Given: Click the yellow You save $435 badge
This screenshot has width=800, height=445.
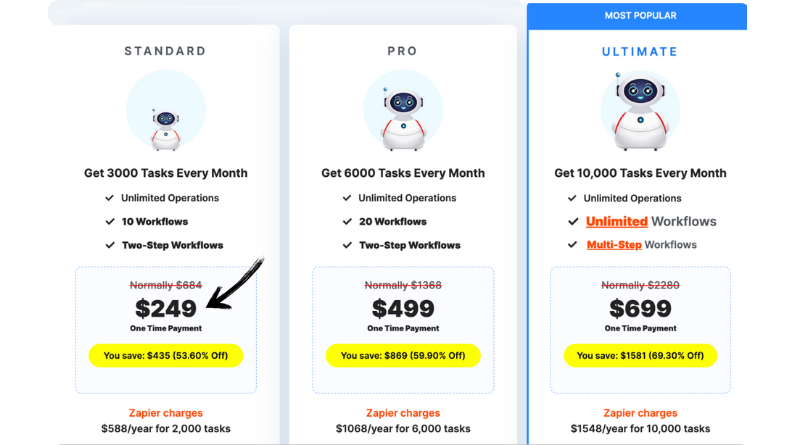Looking at the screenshot, I should click(x=166, y=355).
